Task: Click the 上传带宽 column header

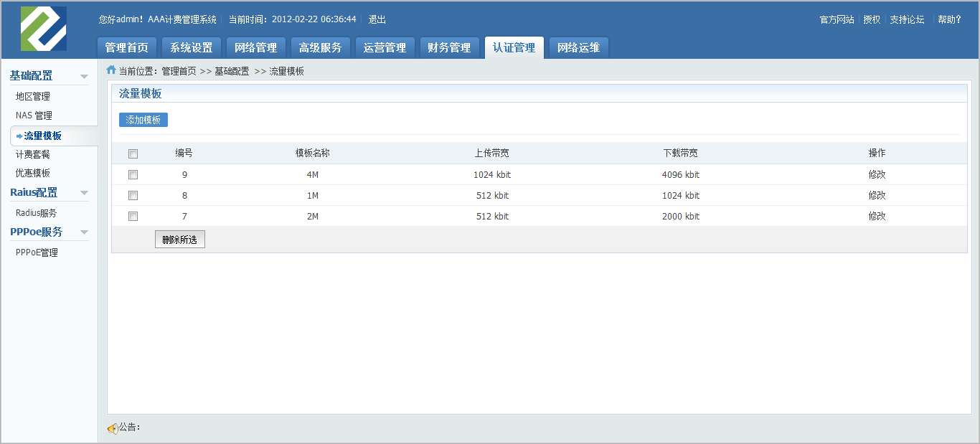Action: point(492,153)
